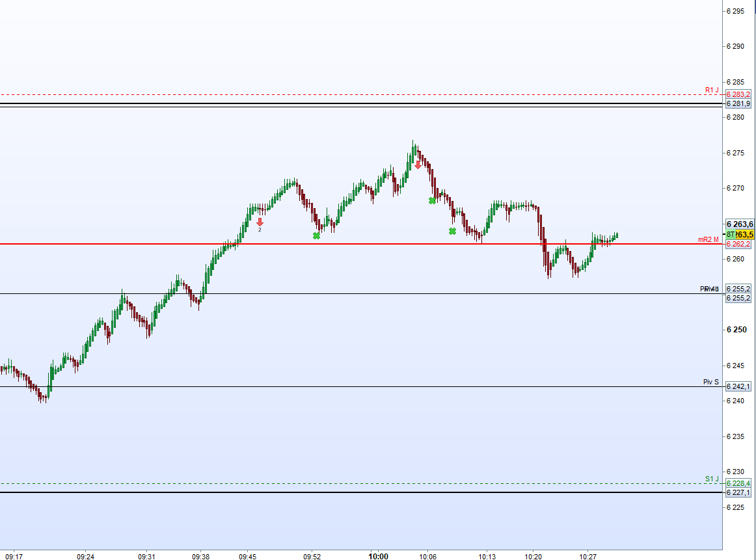The width and height of the screenshot is (756, 560).
Task: Select the 6 283,2 red price tag
Action: (738, 95)
